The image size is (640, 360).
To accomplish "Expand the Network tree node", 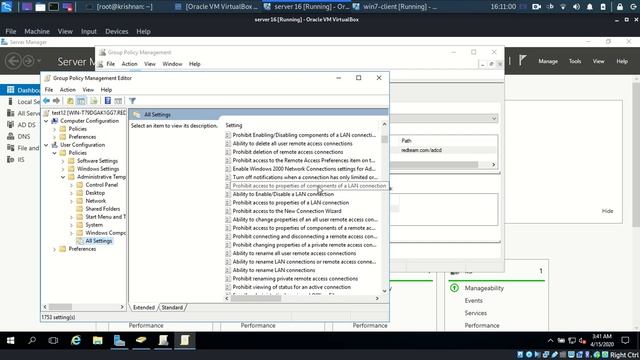I will 71,201.
